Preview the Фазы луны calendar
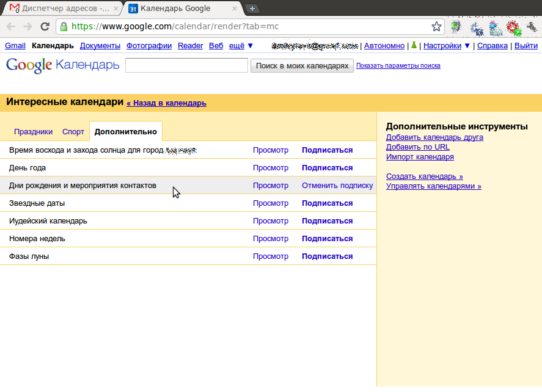This screenshot has width=542, height=392. pos(271,256)
